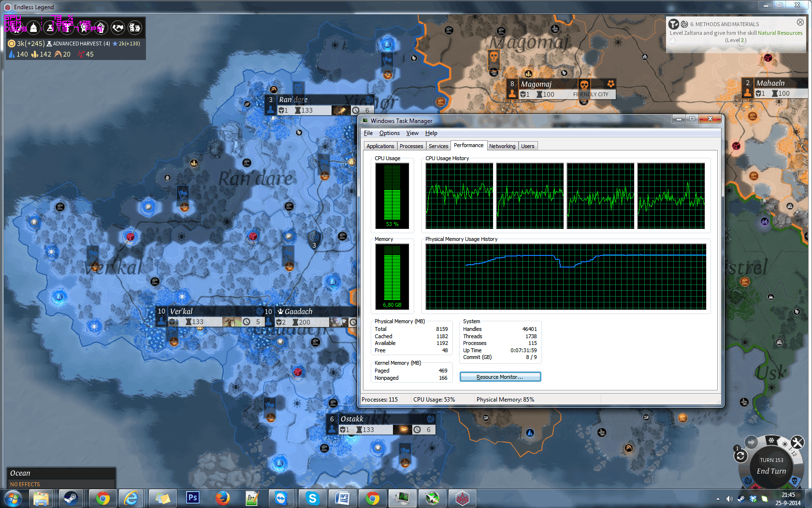812x508 pixels.
Task: Click the Dropbox tray icon
Action: click(753, 499)
